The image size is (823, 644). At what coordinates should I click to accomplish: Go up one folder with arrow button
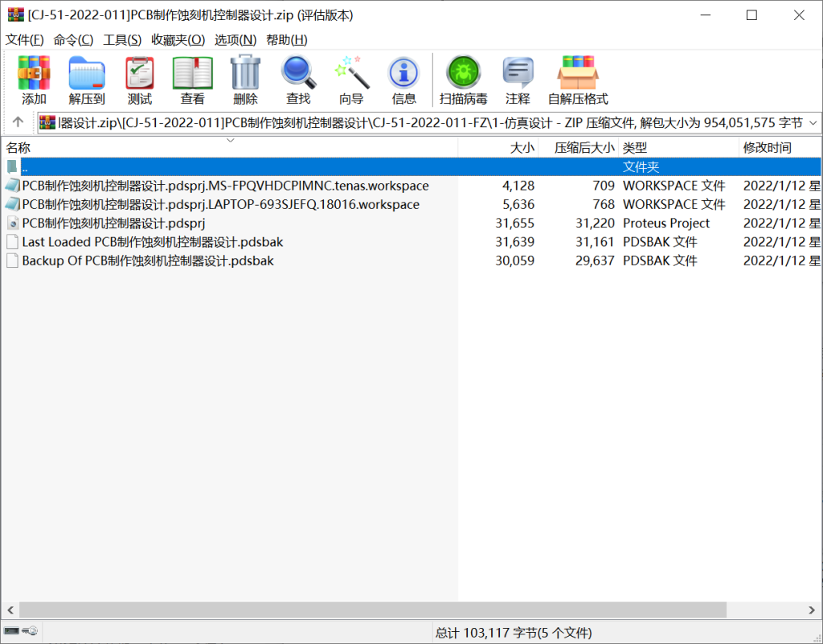click(18, 122)
